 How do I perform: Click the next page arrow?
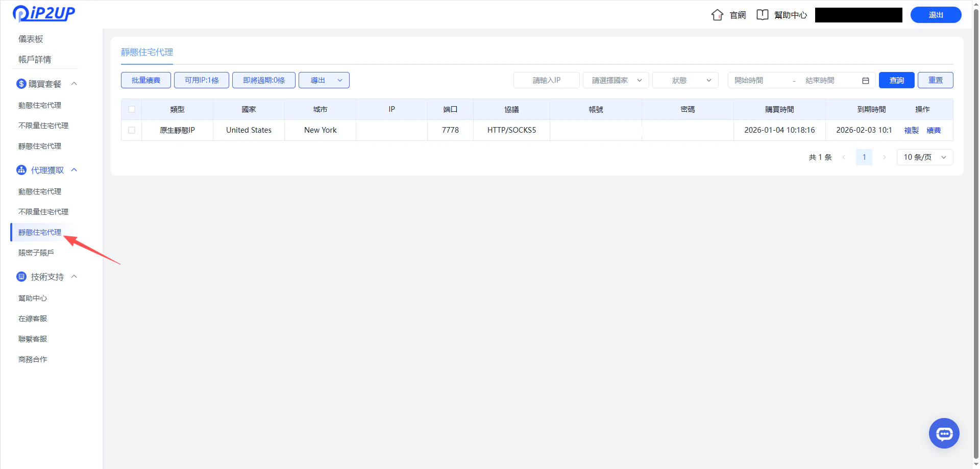tap(884, 157)
